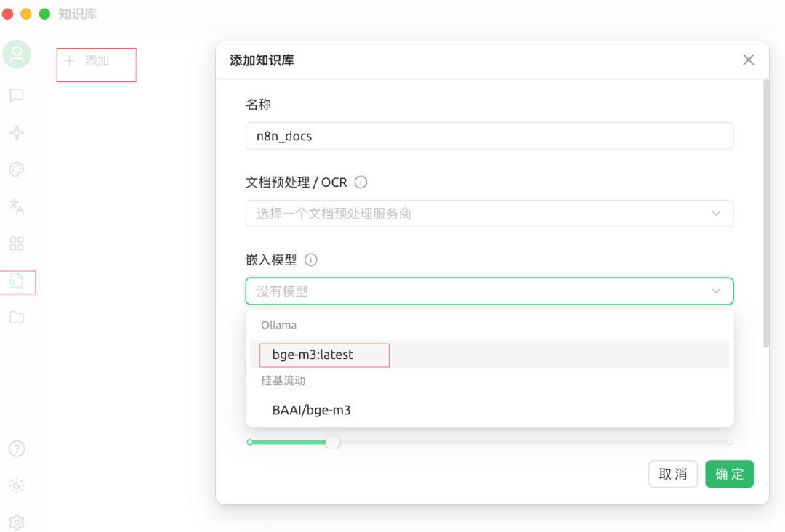The width and height of the screenshot is (785, 532).
Task: Click the 硅基流动 group label
Action: coord(283,381)
